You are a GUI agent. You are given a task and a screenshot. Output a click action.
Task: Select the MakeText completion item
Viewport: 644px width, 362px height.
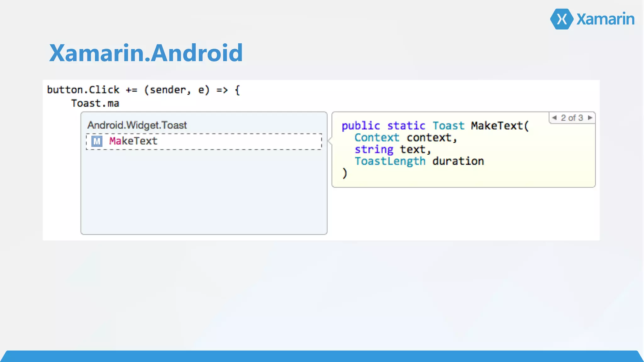(x=204, y=141)
